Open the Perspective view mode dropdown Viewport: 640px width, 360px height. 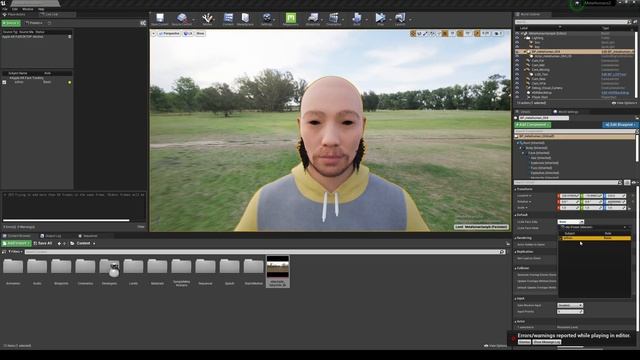169,33
